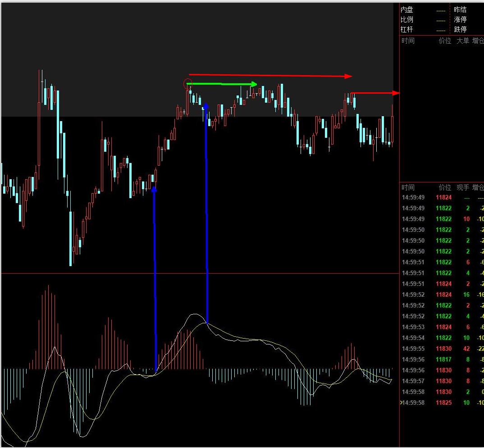Screen dimensions: 484x448
Task: Click the 大单 column header
Action: point(462,41)
